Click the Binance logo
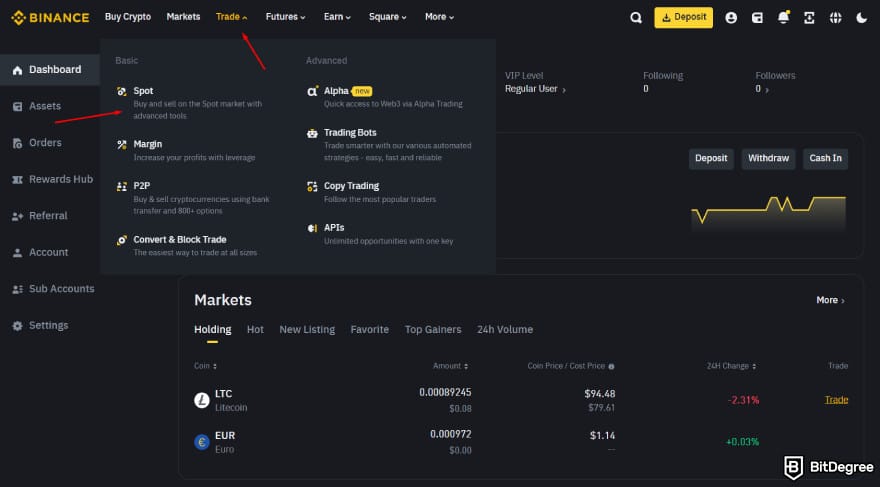Image resolution: width=880 pixels, height=487 pixels. [x=50, y=17]
